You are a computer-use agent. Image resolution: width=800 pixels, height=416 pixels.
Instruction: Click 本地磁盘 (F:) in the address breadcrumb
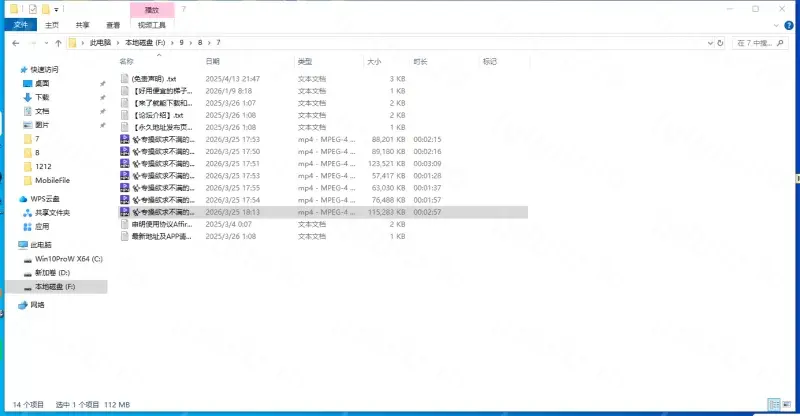tap(145, 43)
